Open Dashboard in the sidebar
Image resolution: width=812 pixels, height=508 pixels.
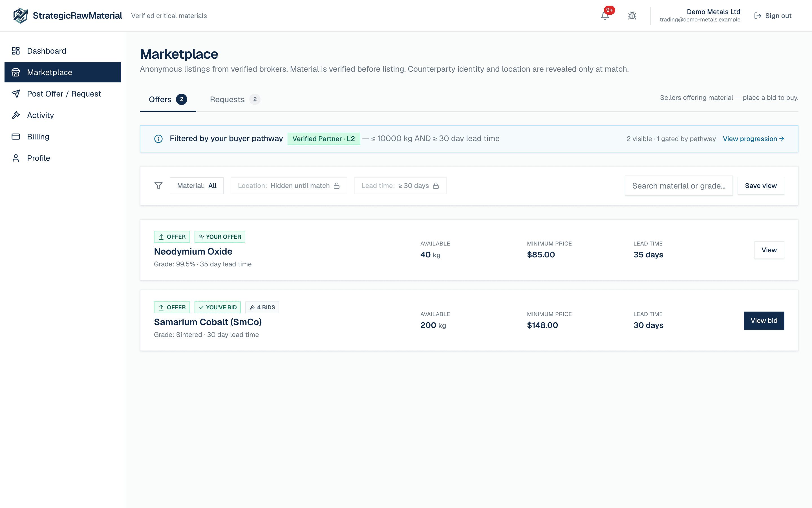coord(63,51)
